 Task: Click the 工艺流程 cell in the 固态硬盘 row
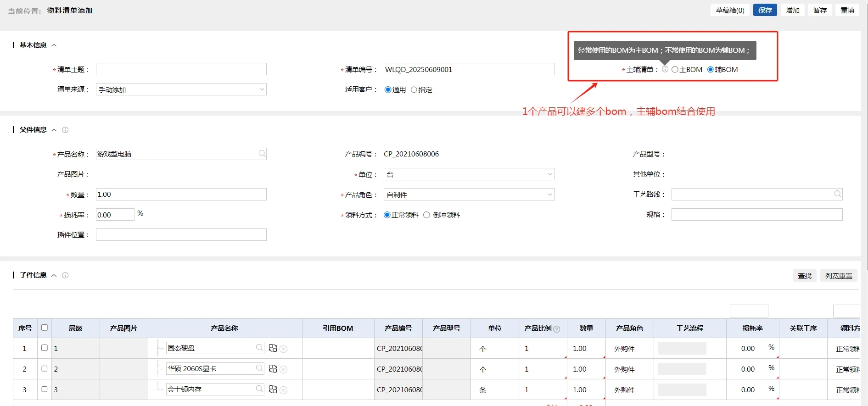(690, 349)
